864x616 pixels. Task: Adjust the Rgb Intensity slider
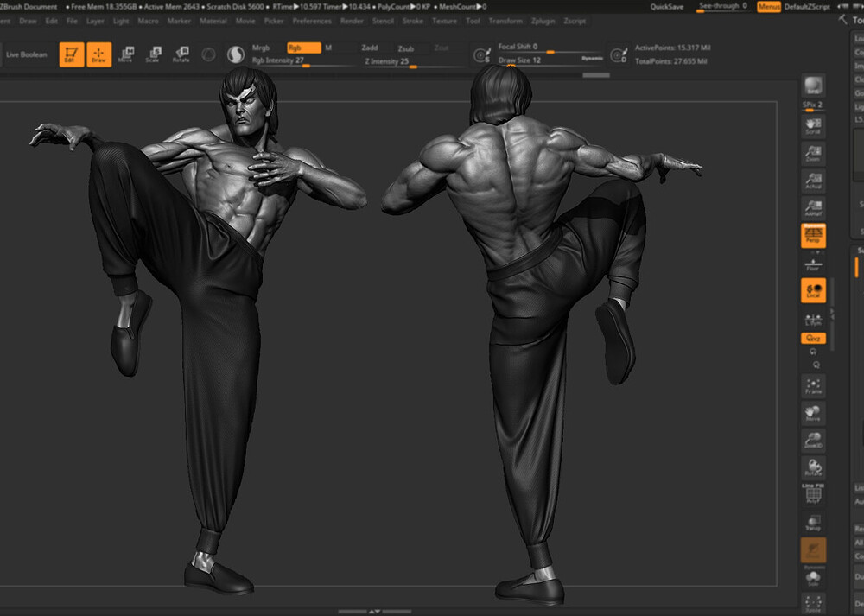302,61
